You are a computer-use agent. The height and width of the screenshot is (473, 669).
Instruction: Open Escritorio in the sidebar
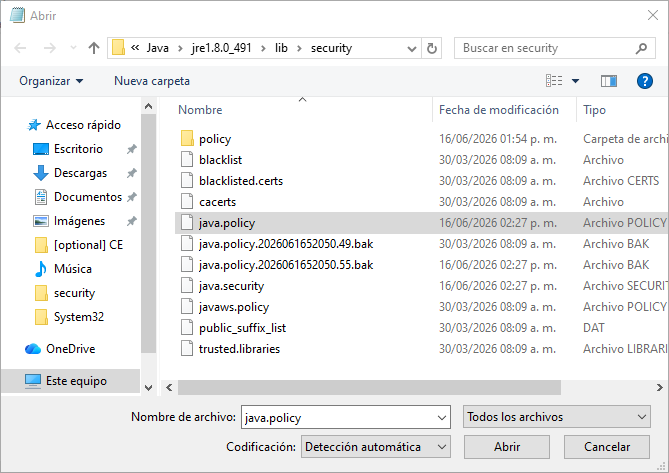(78, 149)
